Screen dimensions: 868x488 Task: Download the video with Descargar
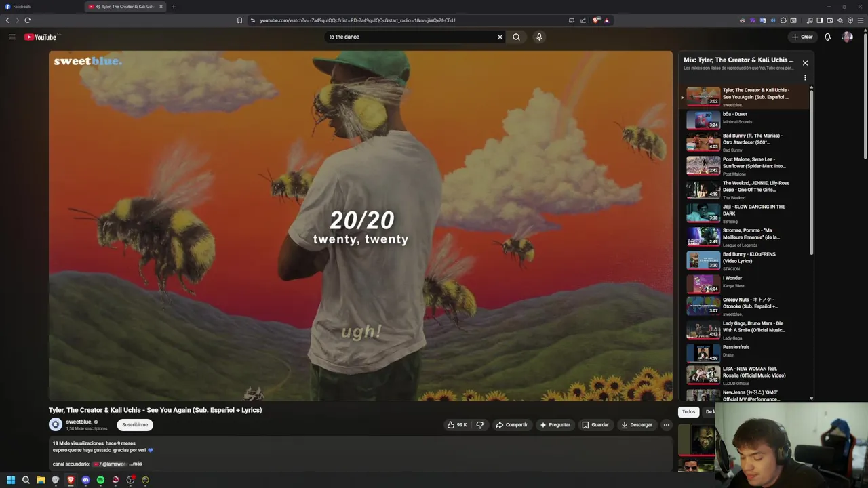(x=637, y=425)
